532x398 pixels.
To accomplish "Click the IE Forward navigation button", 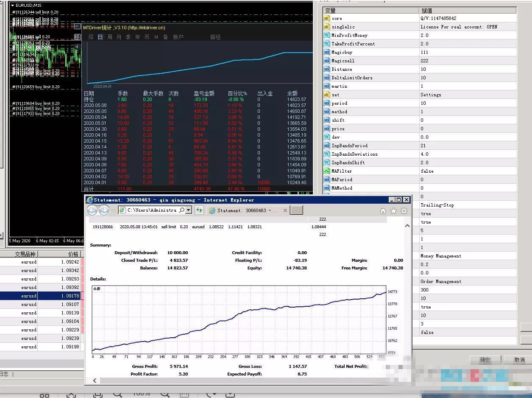I will click(x=104, y=210).
